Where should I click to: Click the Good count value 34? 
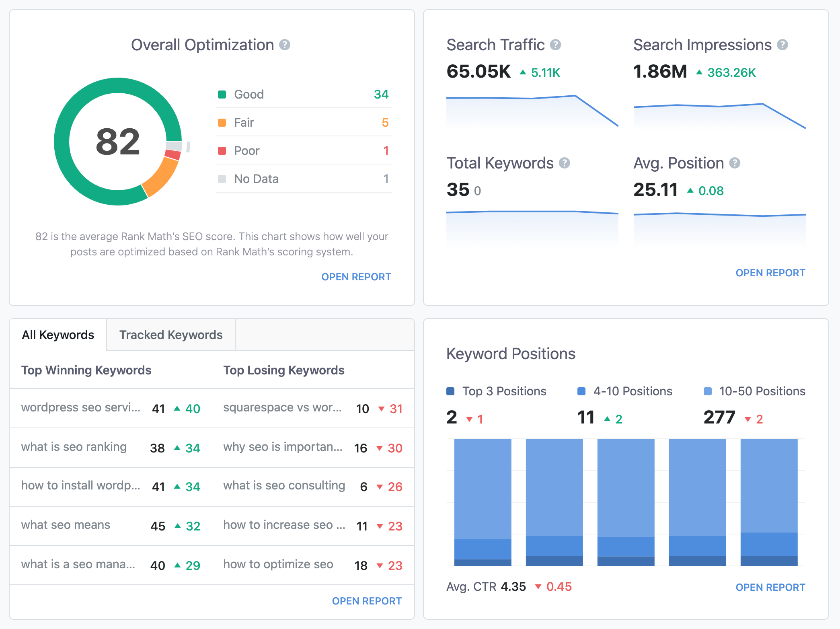pos(381,95)
